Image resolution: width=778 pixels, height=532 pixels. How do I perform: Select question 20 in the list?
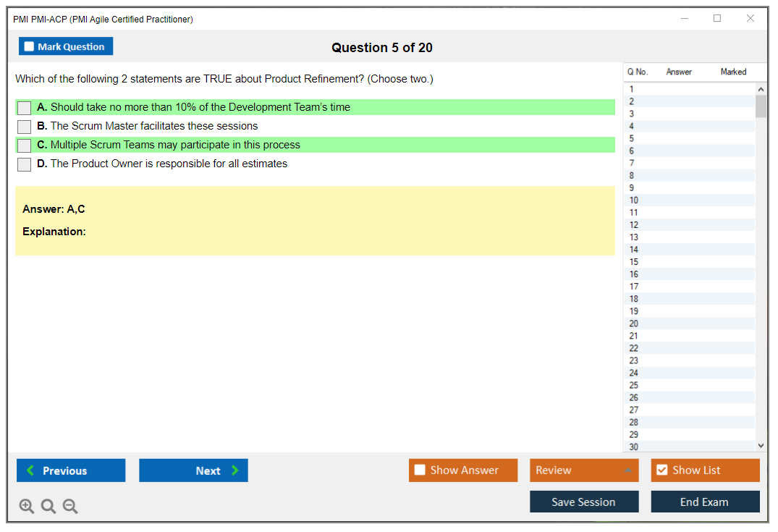(x=634, y=324)
